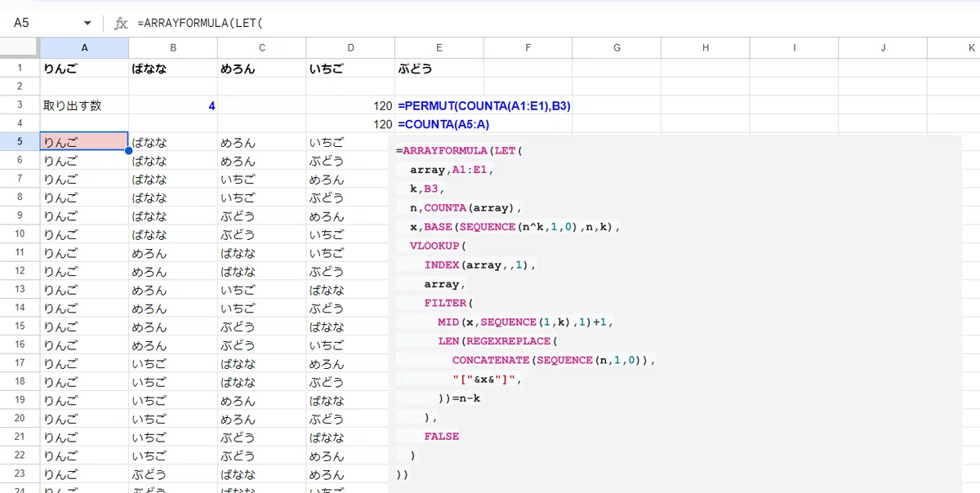Click cell B11 containing めろん
The image size is (980, 493).
[173, 253]
